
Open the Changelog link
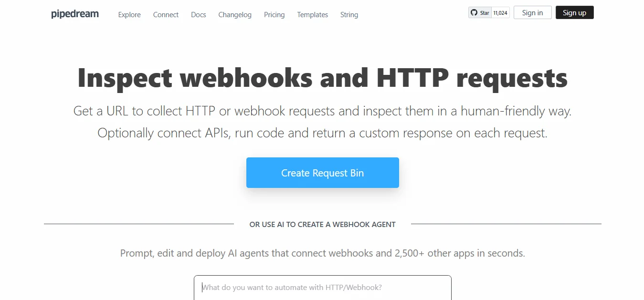point(235,15)
